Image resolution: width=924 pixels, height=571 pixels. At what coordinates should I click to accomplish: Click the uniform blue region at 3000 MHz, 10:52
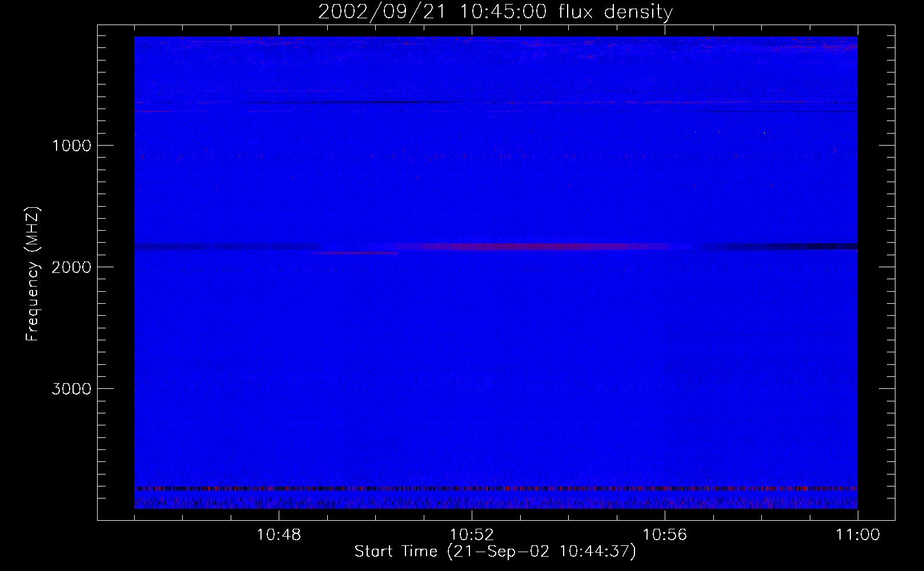pos(472,388)
